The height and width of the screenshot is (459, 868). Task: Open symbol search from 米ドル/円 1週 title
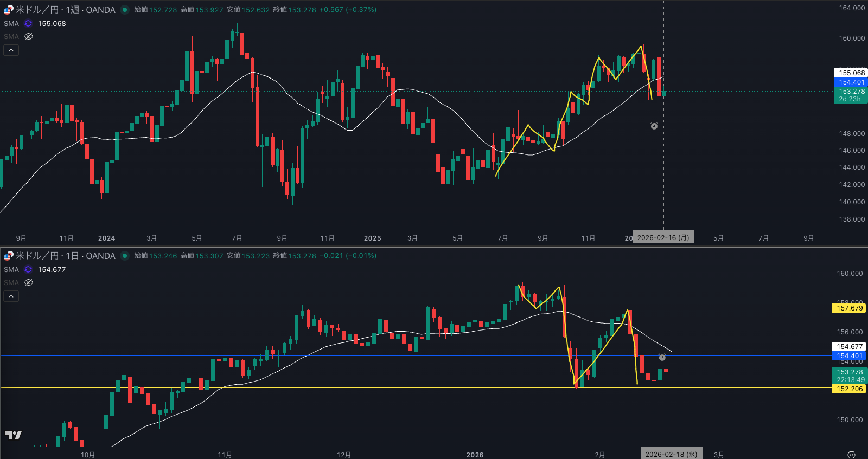pyautogui.click(x=65, y=10)
